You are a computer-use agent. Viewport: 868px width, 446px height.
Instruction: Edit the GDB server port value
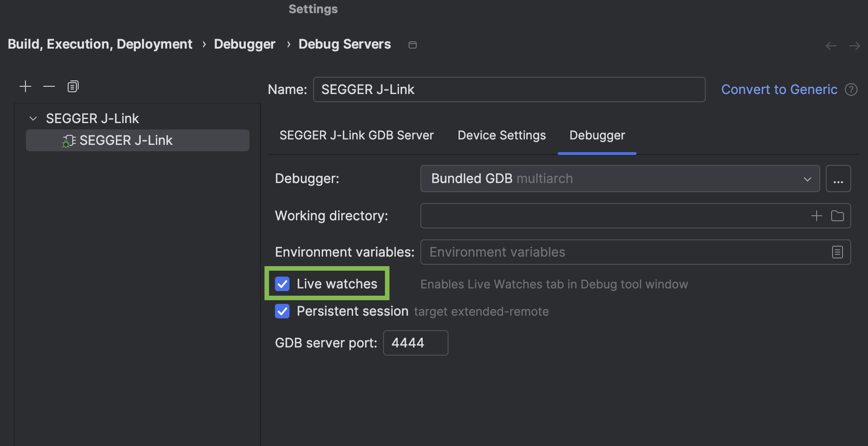point(415,343)
